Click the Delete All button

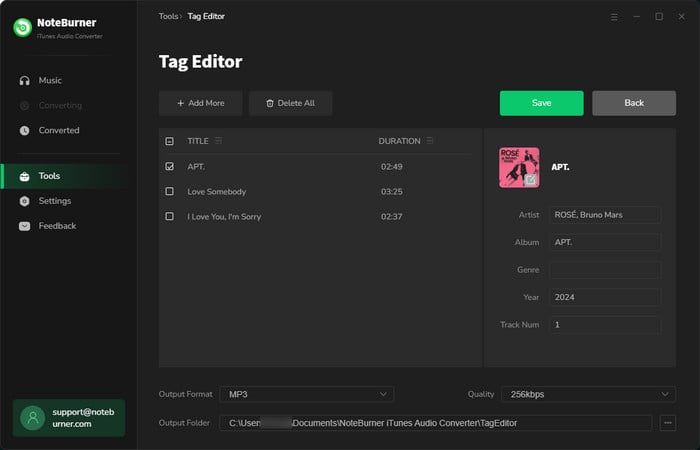[x=291, y=103]
